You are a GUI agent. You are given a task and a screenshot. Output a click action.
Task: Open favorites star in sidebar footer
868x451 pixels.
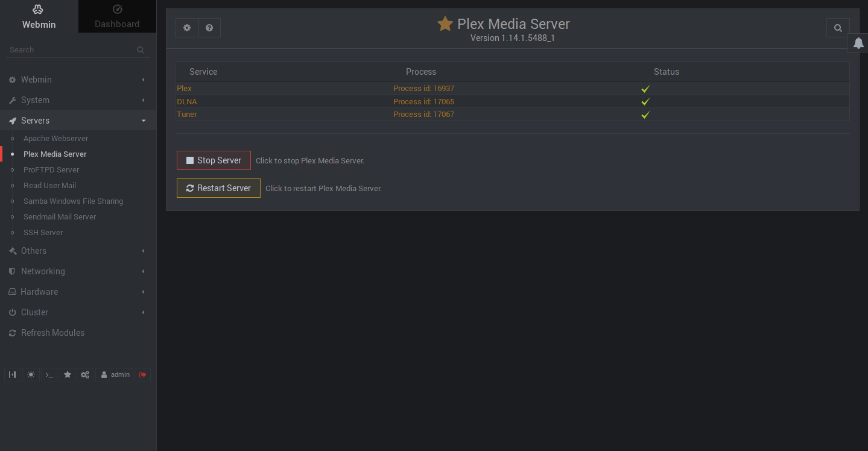(x=68, y=375)
